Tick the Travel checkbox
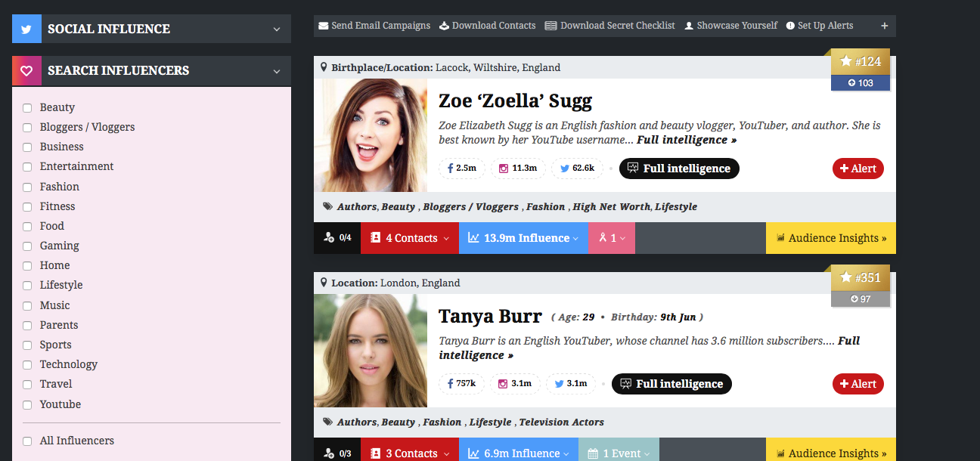The width and height of the screenshot is (980, 461). click(x=27, y=385)
